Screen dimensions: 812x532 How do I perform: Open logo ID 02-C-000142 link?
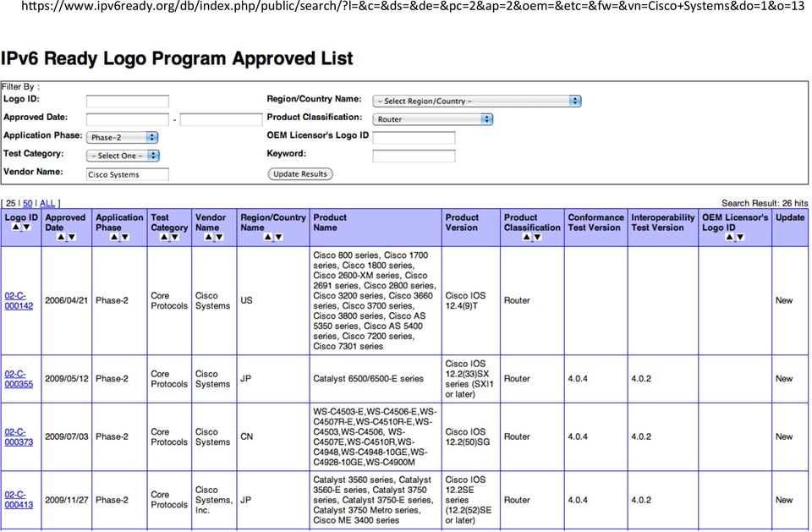coord(19,300)
